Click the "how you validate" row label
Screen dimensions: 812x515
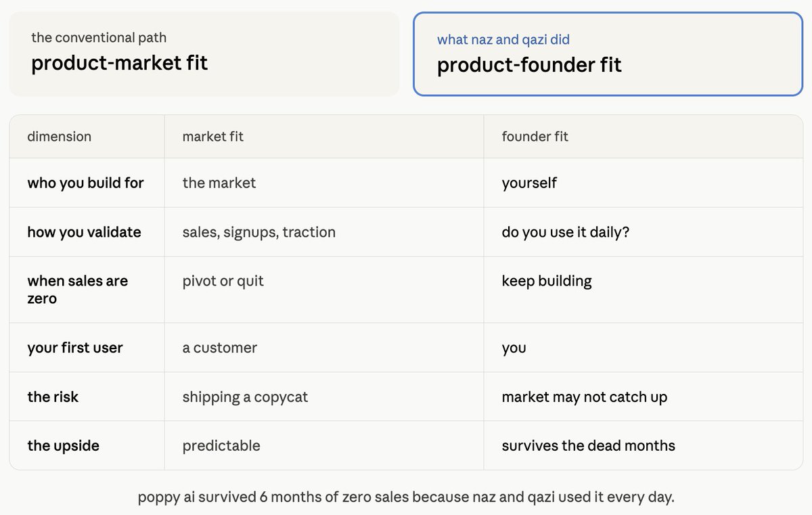(84, 232)
